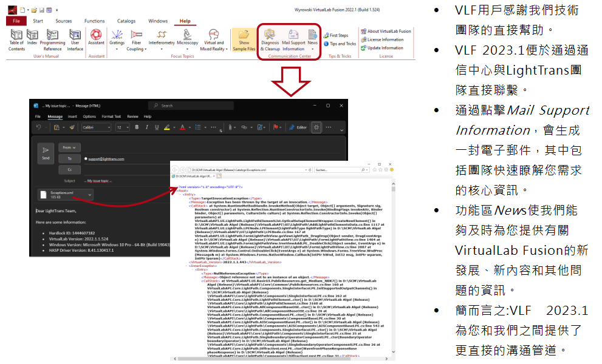Image resolution: width=602 pixels, height=364 pixels.
Task: Open the Format Text tab in Outlook
Action: pos(111,116)
